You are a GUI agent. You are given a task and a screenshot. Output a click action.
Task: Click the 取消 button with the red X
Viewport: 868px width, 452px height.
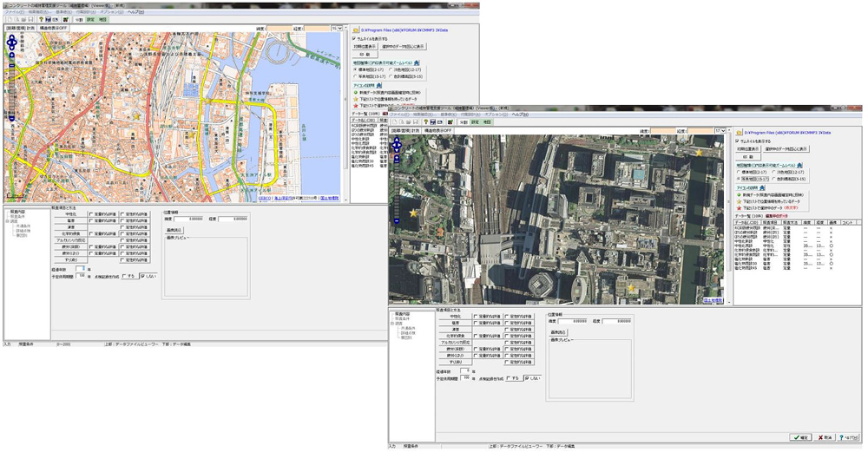click(825, 437)
